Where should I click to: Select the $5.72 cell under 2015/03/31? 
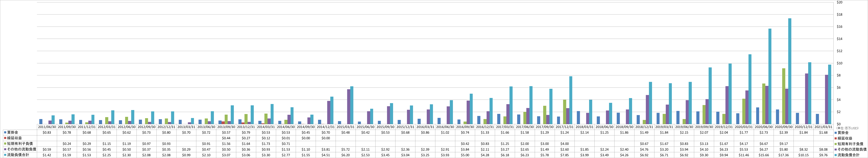(x=346, y=149)
